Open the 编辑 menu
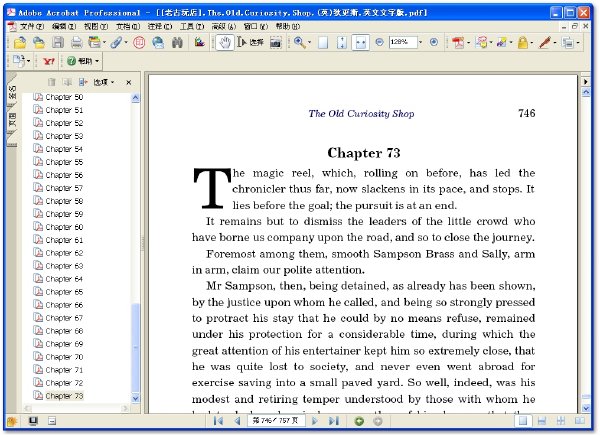The width and height of the screenshot is (600, 437). [64, 26]
